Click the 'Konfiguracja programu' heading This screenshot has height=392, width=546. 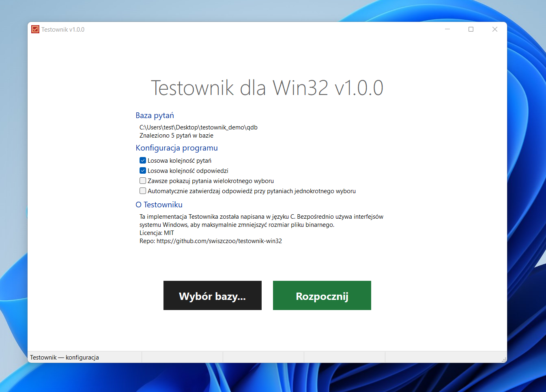point(176,148)
